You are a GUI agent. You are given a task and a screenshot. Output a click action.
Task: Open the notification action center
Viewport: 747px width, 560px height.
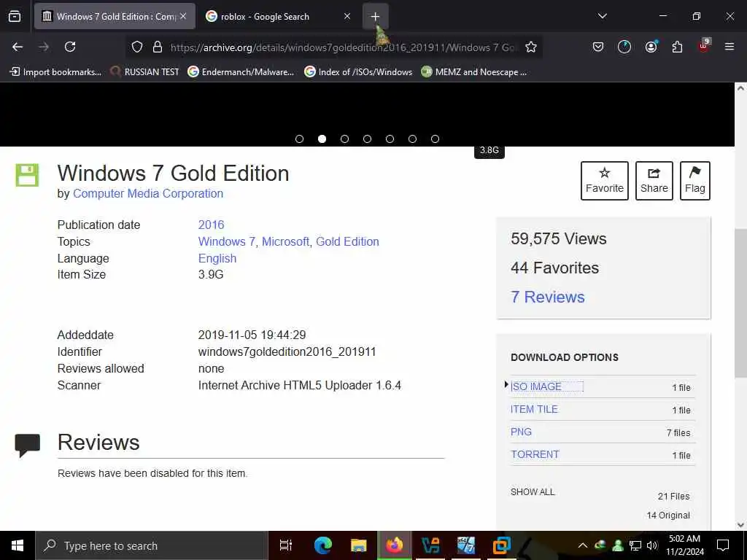tap(723, 545)
